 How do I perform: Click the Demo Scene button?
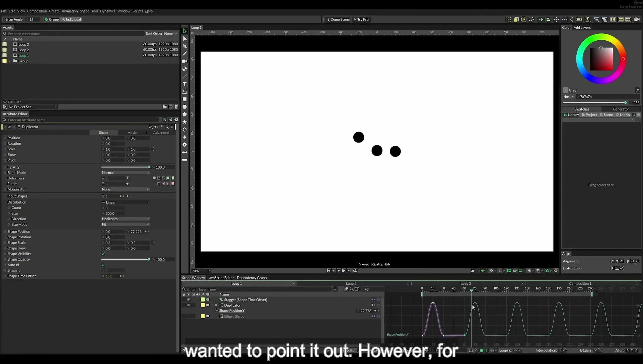pos(338,19)
